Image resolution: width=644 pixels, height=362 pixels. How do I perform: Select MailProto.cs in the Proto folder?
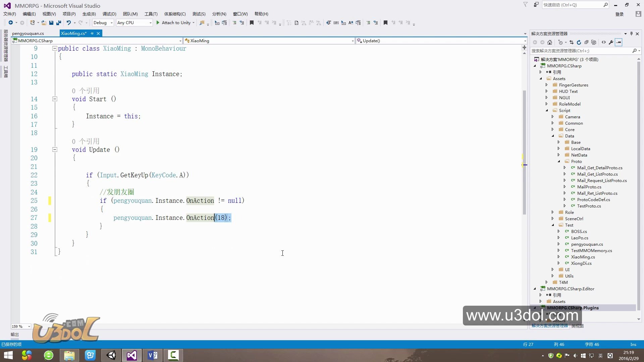(x=589, y=187)
